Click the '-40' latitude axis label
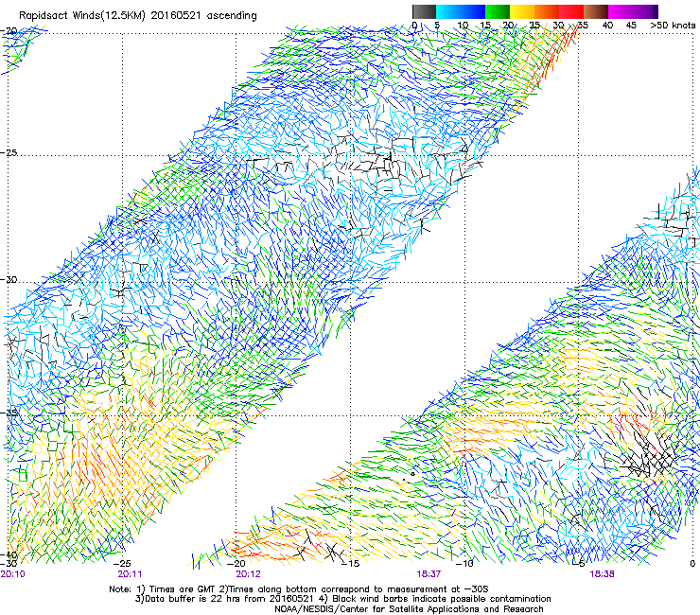700x615 pixels. (x=9, y=554)
